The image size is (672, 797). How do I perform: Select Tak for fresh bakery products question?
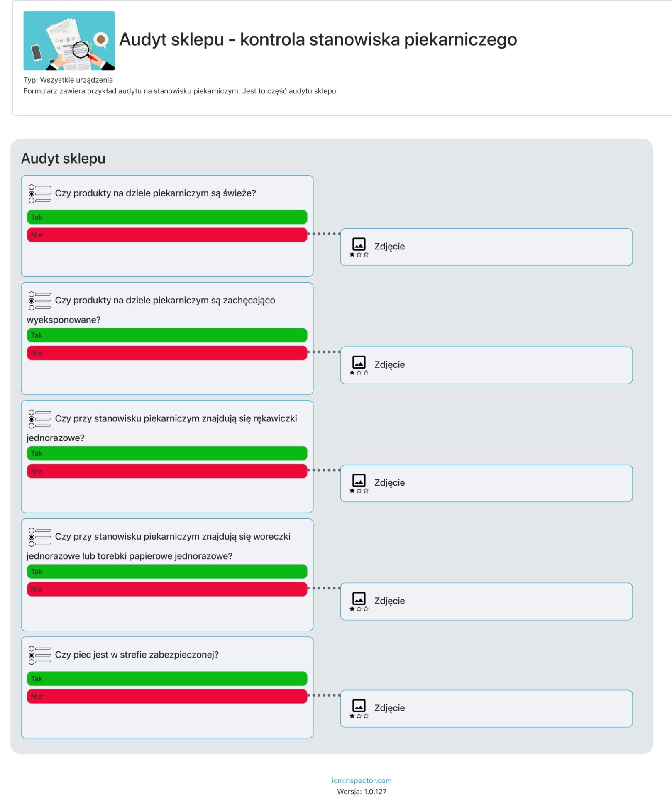(x=167, y=217)
